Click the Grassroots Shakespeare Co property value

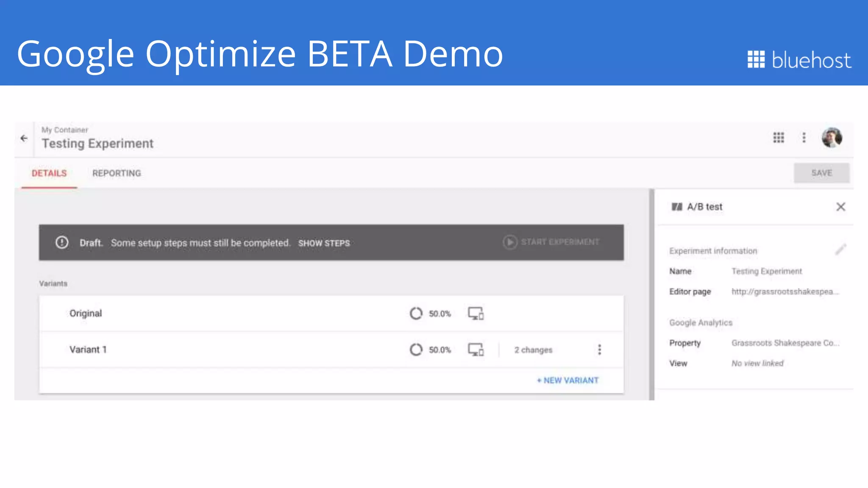point(785,343)
